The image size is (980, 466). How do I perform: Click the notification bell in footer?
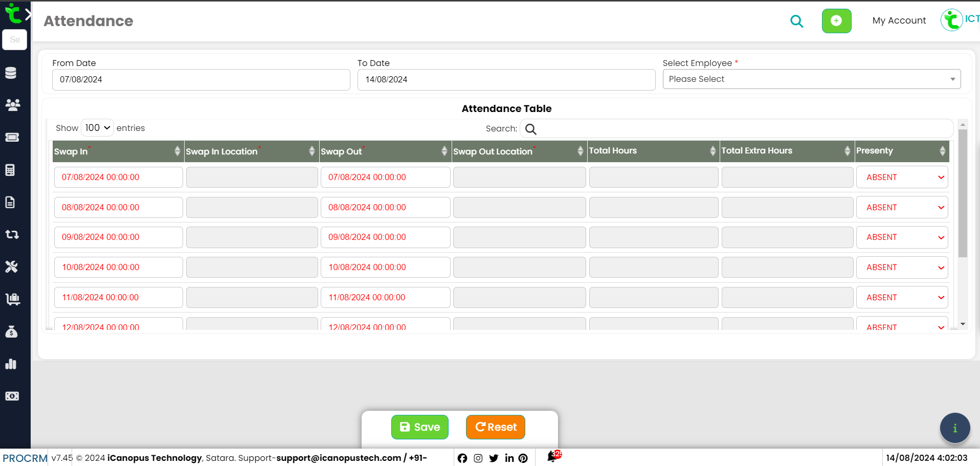pos(552,457)
